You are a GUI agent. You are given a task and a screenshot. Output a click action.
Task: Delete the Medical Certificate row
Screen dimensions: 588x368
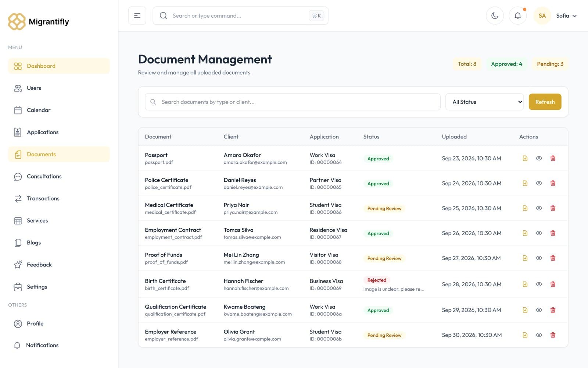coord(553,208)
